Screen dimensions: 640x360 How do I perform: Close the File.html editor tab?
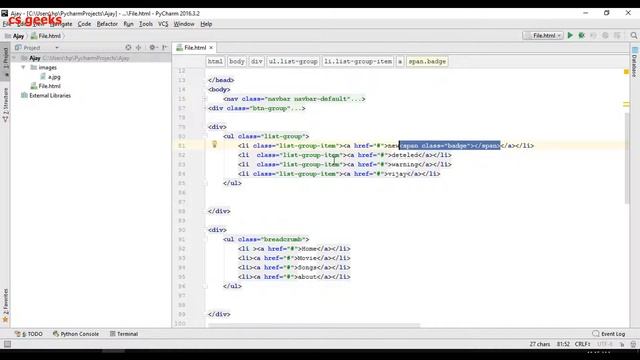[x=211, y=48]
